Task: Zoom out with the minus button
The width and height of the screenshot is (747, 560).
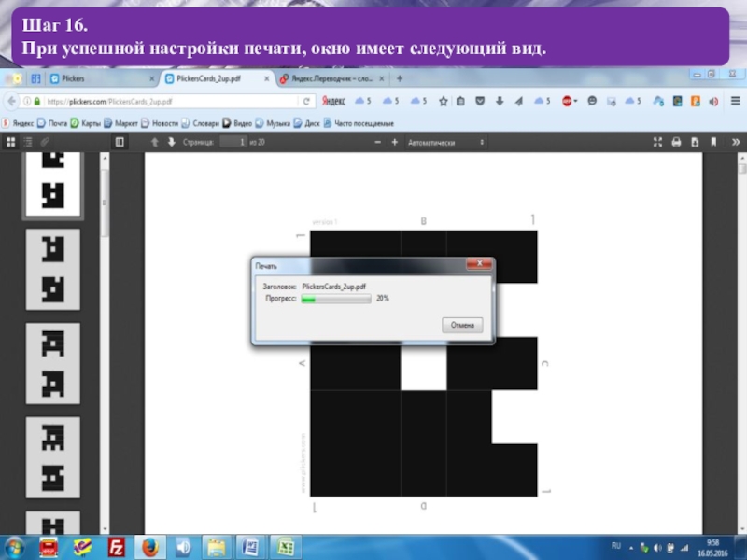Action: 378,142
